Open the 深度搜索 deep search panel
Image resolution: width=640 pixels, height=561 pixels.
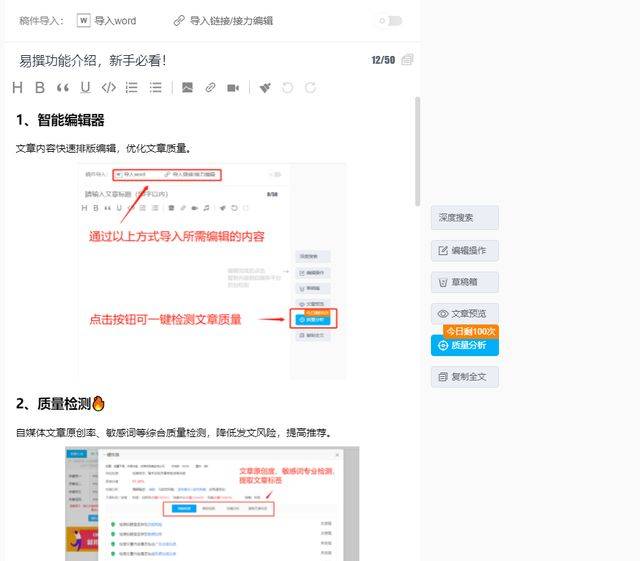465,218
